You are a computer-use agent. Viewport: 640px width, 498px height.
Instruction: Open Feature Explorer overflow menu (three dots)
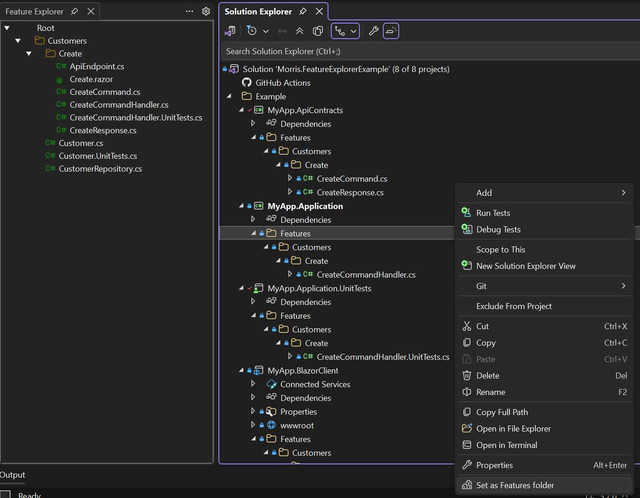pyautogui.click(x=189, y=11)
